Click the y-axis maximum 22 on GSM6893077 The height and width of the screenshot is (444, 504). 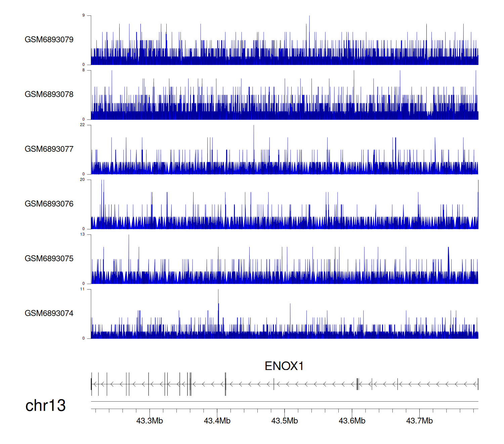(x=82, y=125)
